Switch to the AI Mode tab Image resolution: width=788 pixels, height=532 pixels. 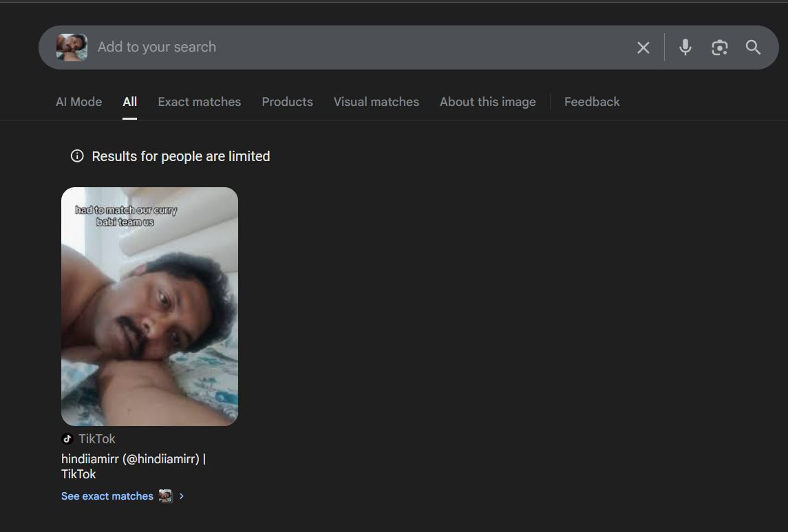(78, 102)
